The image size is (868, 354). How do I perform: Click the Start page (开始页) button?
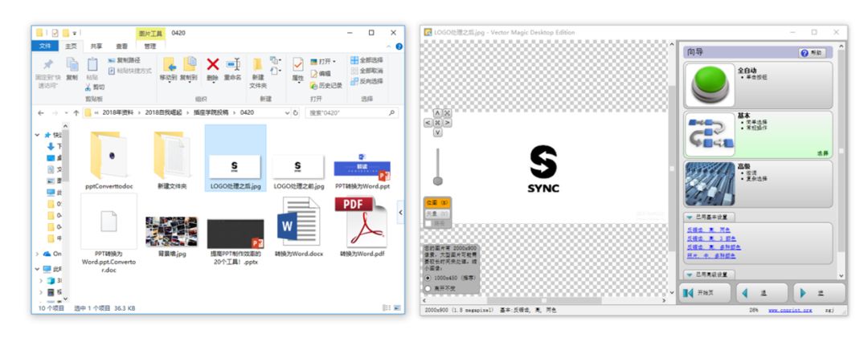(706, 293)
